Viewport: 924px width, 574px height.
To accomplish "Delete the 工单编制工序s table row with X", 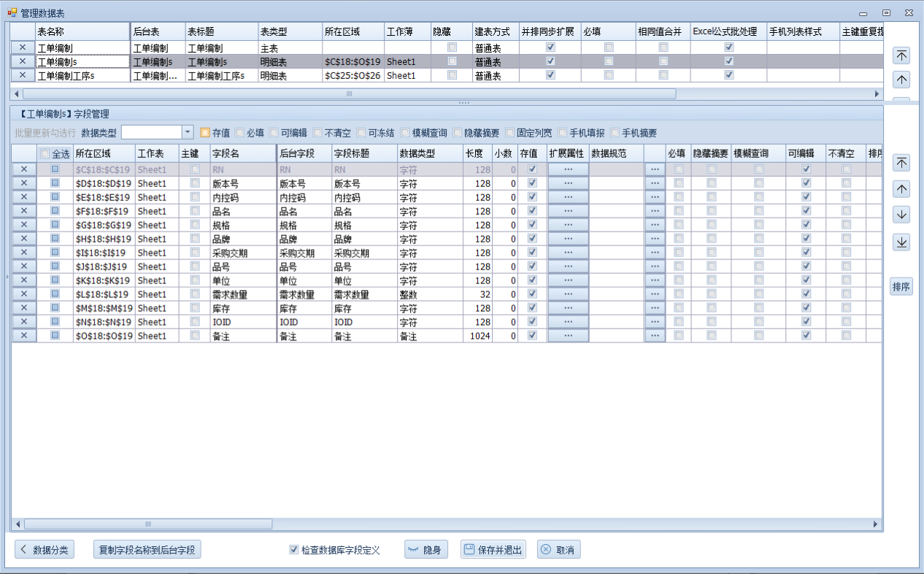I will pos(23,75).
